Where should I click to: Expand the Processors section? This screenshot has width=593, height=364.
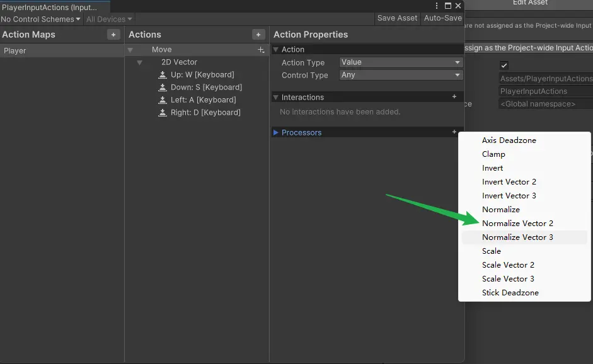pos(276,133)
